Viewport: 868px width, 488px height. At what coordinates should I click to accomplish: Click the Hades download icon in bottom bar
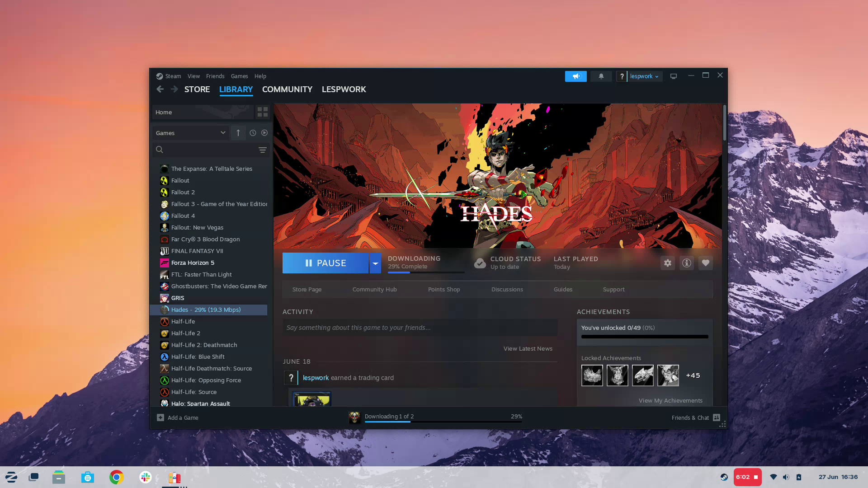coord(354,417)
